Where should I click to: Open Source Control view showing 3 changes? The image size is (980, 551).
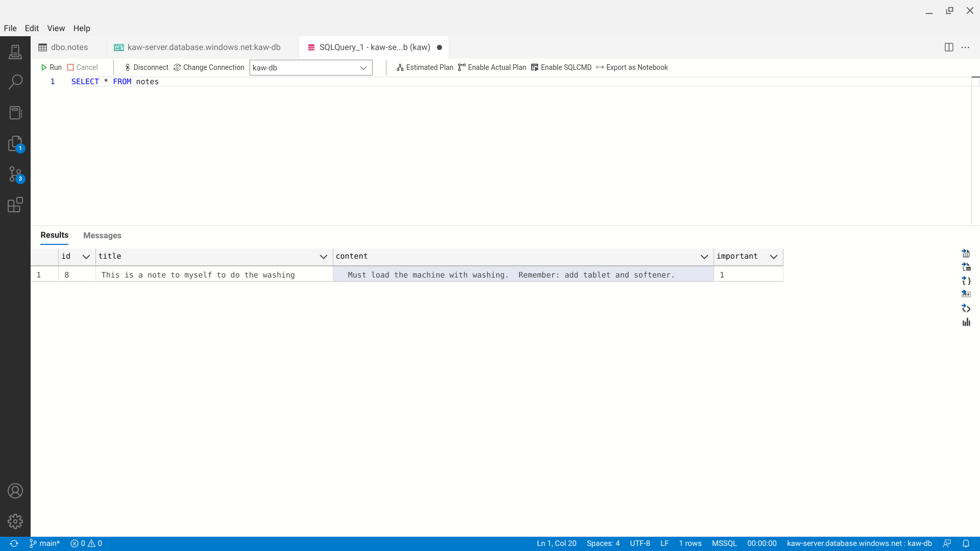pos(15,174)
